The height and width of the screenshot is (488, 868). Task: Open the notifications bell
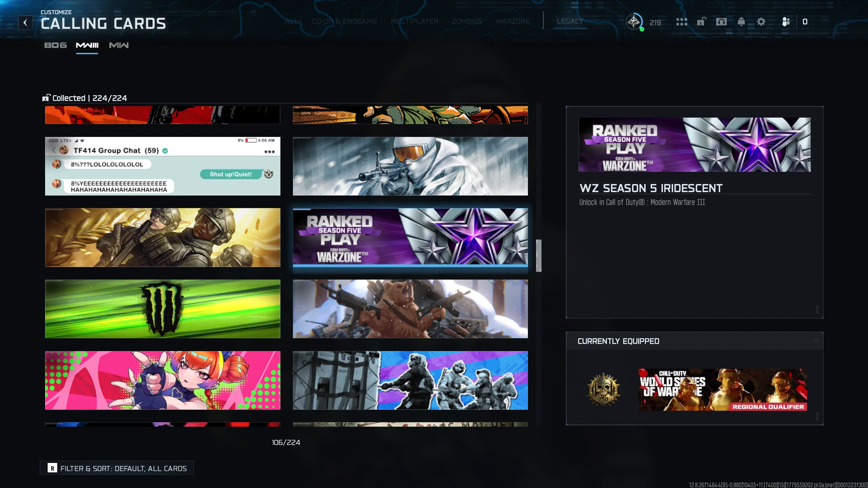click(x=741, y=22)
